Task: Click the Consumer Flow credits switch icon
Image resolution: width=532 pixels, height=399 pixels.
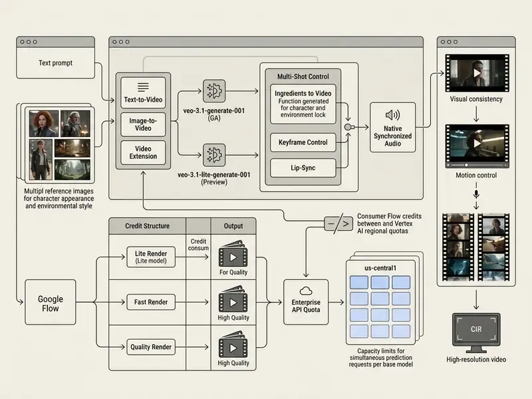Action: point(338,224)
